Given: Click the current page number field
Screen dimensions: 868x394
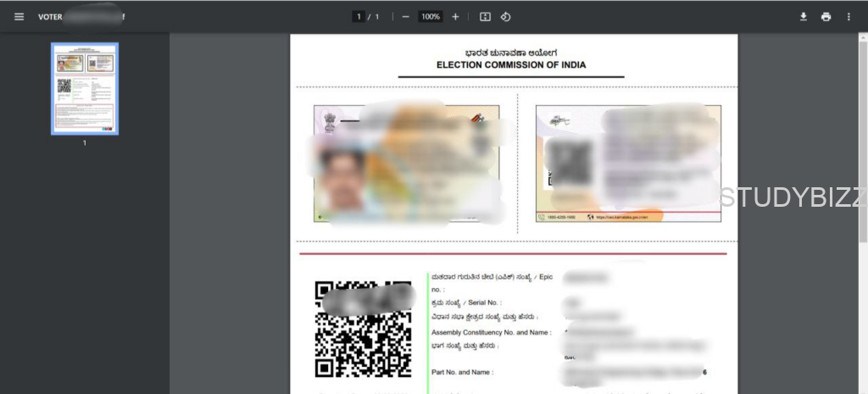Looking at the screenshot, I should (x=359, y=17).
